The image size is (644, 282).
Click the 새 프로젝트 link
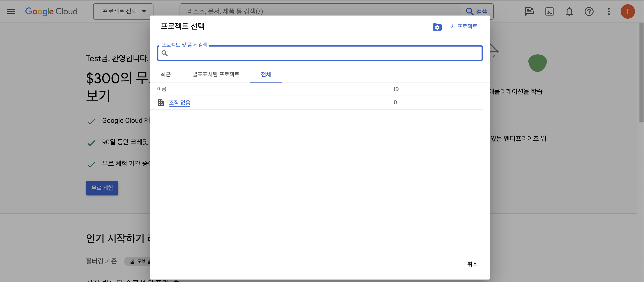(x=464, y=27)
